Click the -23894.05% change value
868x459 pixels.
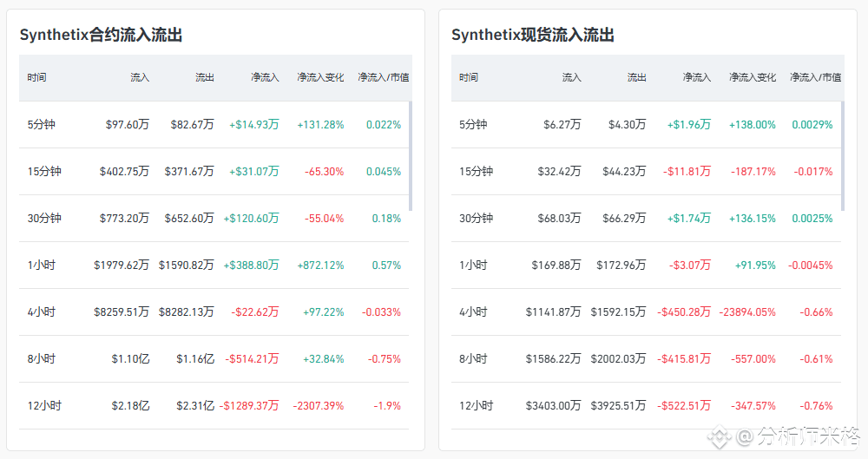(747, 312)
